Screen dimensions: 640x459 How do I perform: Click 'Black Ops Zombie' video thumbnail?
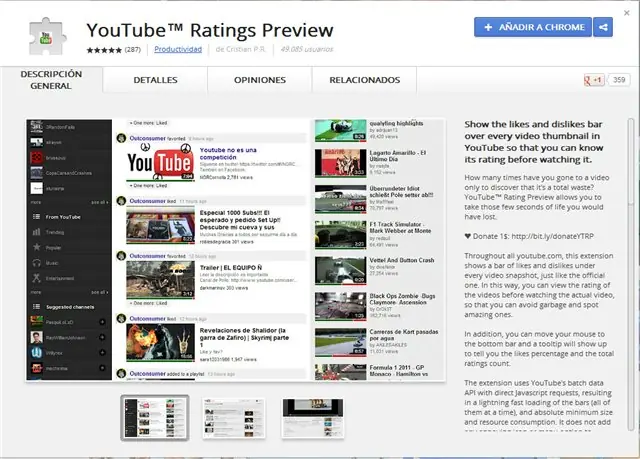coord(340,306)
